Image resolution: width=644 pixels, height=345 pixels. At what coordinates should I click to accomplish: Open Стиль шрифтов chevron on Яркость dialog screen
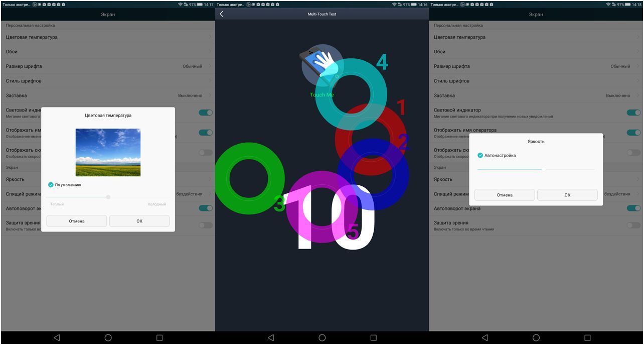637,81
